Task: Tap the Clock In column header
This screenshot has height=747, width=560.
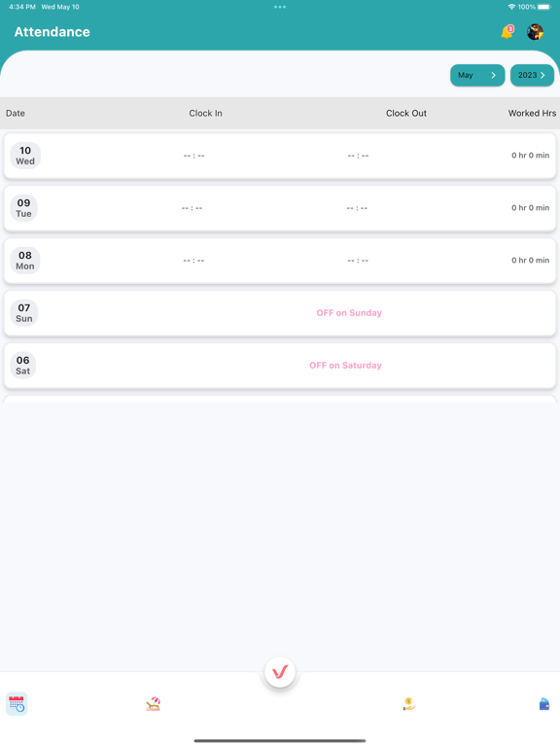Action: (205, 114)
